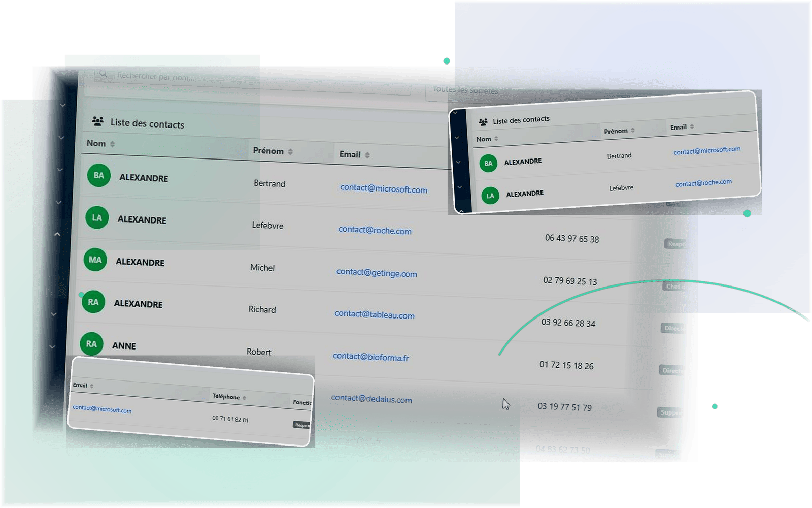Viewport: 812px width, 508px height.
Task: Click 'Lefebvre' in the top-right inset card
Action: [621, 188]
